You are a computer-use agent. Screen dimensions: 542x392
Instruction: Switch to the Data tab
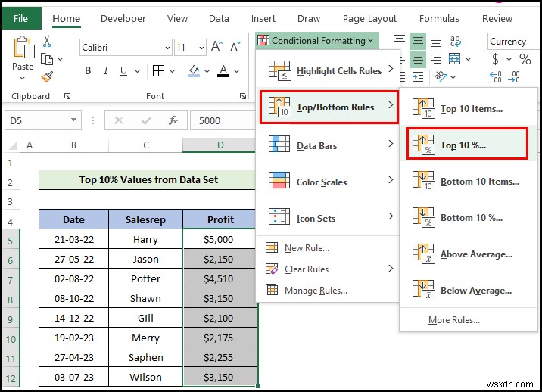[x=219, y=19]
